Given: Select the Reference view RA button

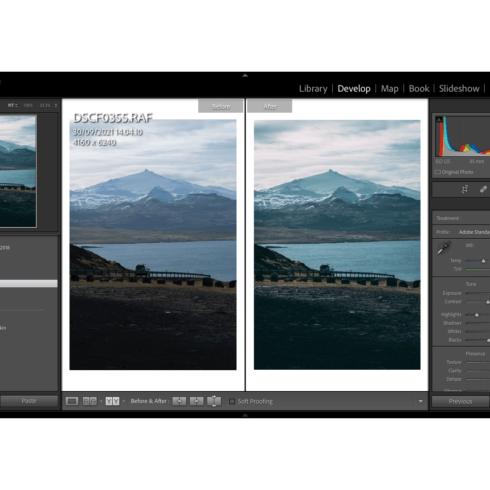Looking at the screenshot, I should point(89,401).
